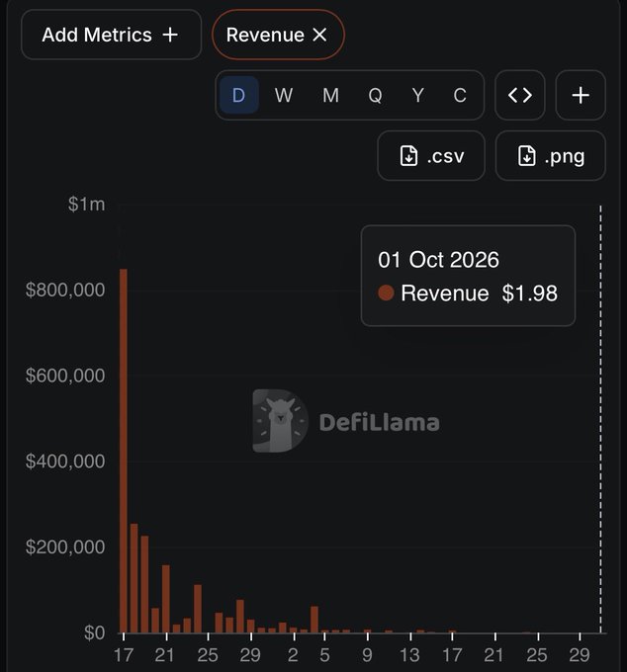Switch to Yearly (Y) interval

coord(418,95)
